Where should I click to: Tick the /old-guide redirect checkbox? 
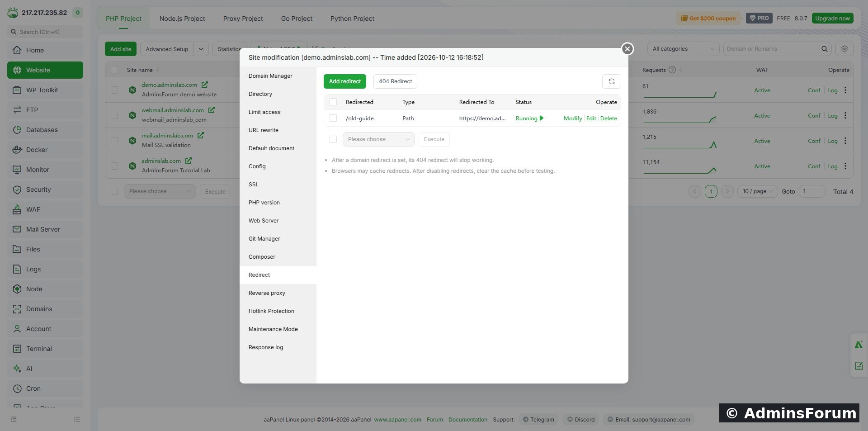point(333,118)
